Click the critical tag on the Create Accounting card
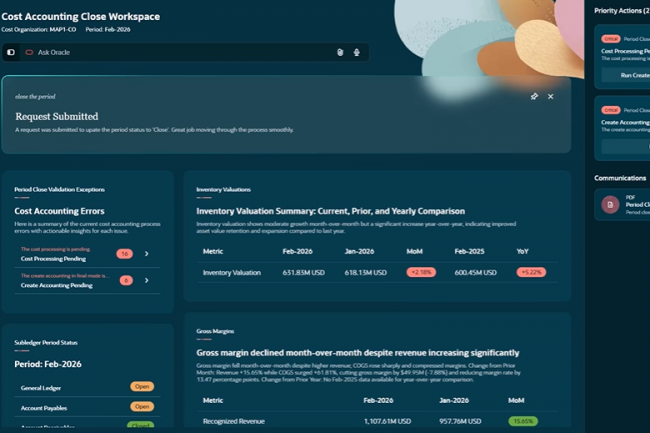The height and width of the screenshot is (433, 650). tap(611, 110)
